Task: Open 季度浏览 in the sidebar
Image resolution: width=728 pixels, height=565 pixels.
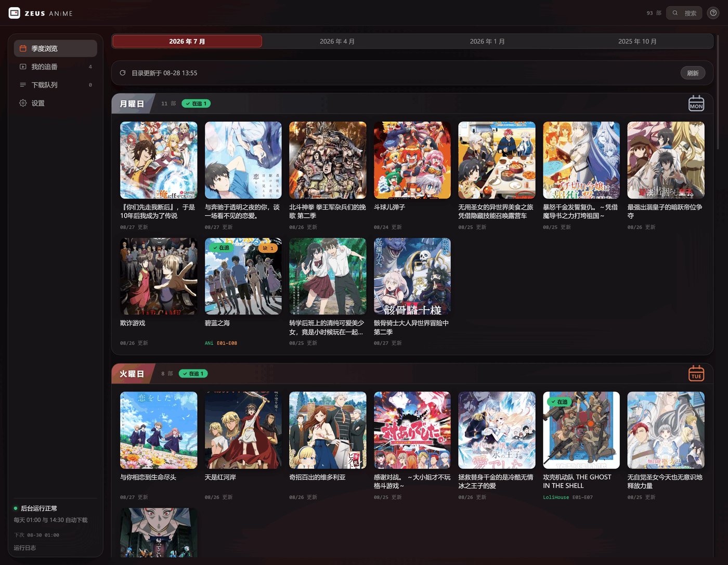Action: tap(56, 48)
